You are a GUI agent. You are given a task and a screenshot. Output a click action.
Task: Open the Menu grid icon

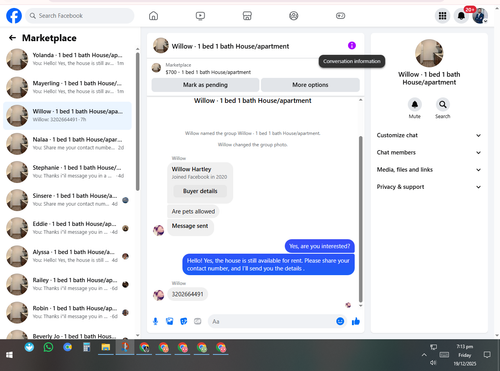pos(442,16)
